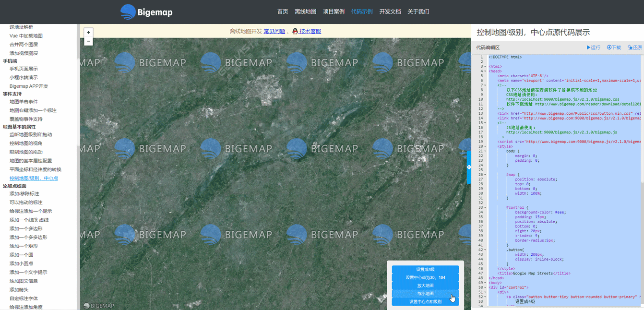Image resolution: width=644 pixels, height=310 pixels.
Task: Open the 常见问题 link
Action: 274,31
